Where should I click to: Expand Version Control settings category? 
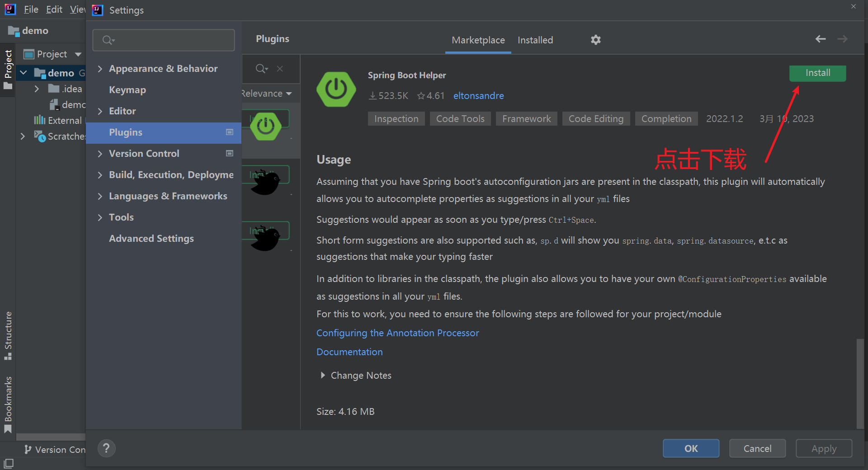pos(100,154)
